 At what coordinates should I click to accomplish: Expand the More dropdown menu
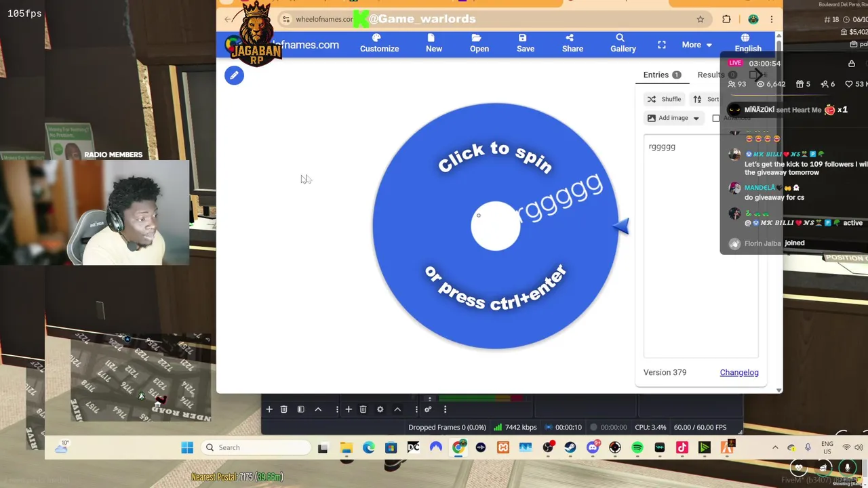(x=697, y=45)
